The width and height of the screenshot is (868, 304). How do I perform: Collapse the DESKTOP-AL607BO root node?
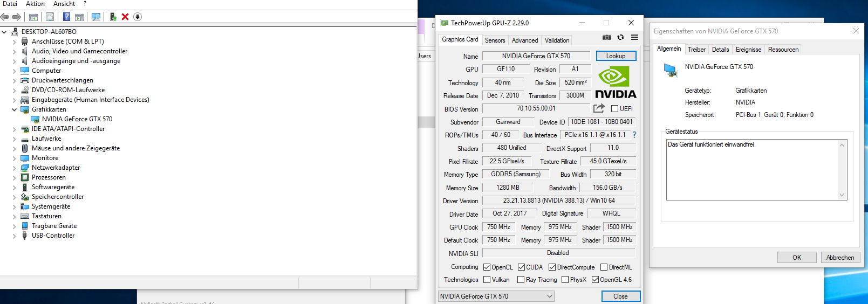[4, 32]
